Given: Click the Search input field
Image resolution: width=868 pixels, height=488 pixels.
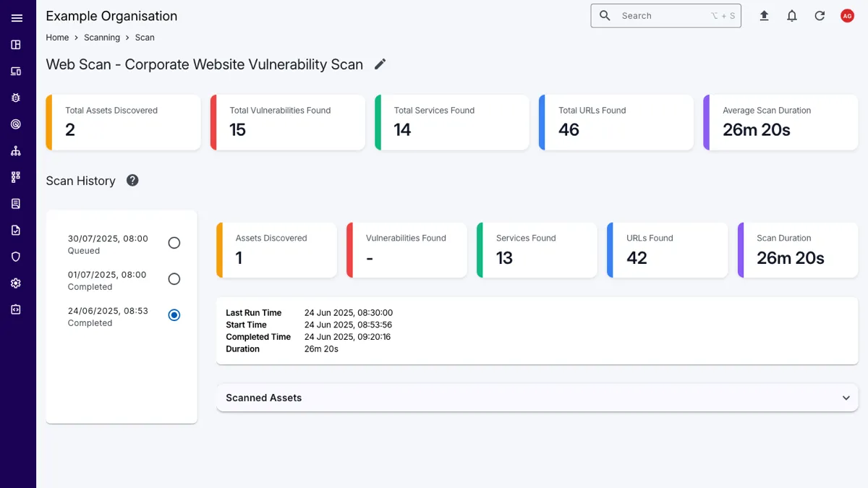Looking at the screenshot, I should [x=662, y=16].
